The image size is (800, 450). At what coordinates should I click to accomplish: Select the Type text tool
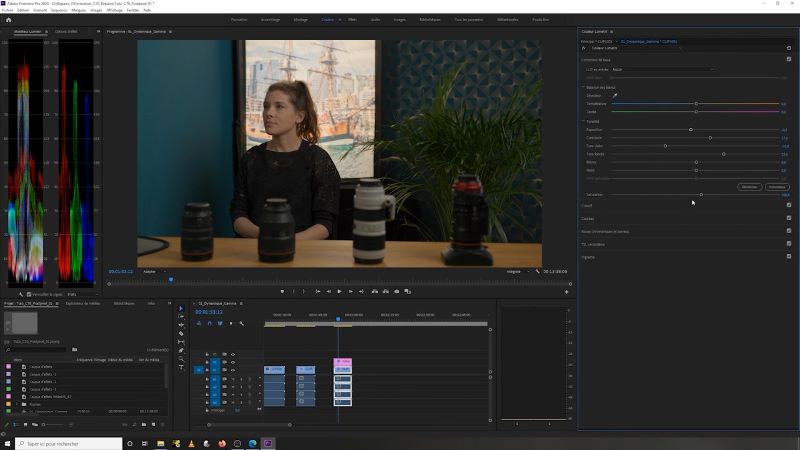[181, 367]
